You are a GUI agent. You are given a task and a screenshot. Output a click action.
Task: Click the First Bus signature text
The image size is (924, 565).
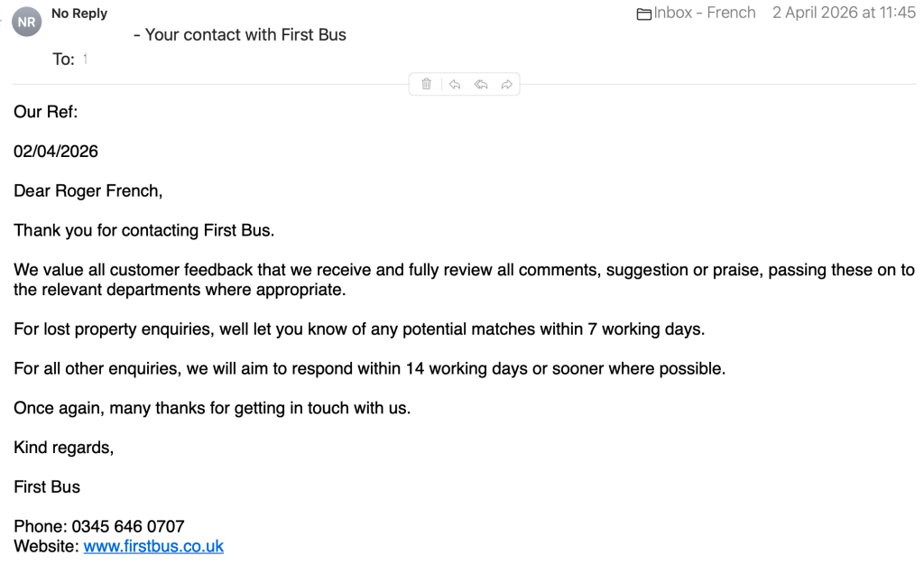point(47,487)
